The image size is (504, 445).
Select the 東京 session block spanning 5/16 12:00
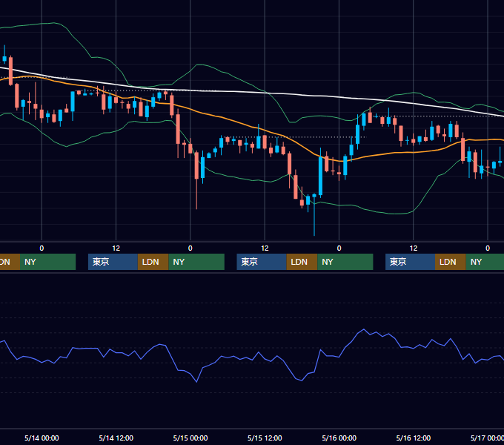[x=410, y=262]
